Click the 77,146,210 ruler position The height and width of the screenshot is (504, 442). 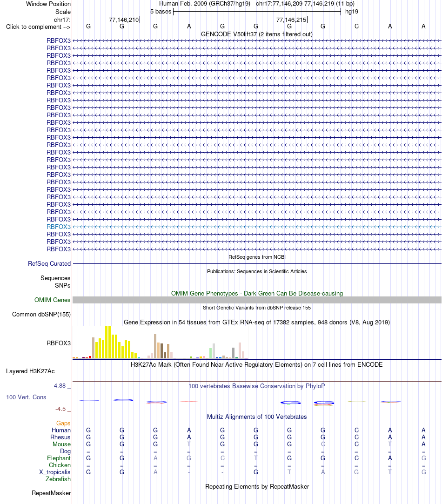(124, 20)
